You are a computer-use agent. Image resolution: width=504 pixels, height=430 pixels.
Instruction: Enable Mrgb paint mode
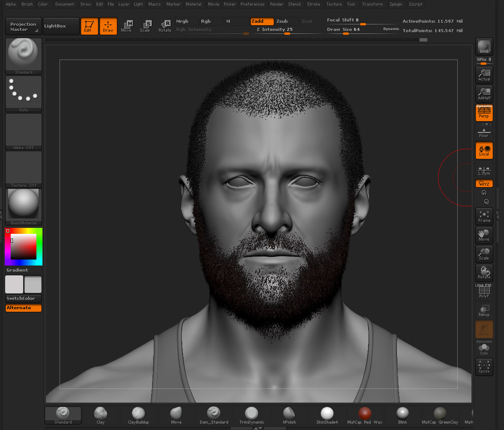pos(187,21)
